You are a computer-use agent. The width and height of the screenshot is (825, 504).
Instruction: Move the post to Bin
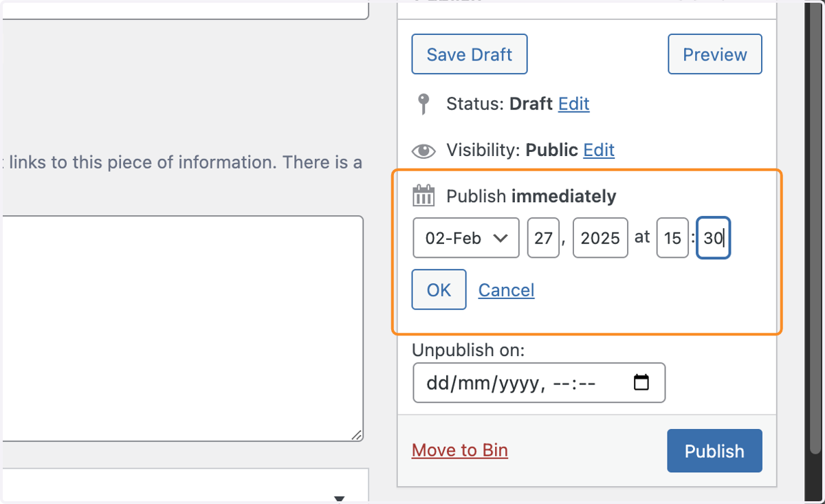(460, 450)
